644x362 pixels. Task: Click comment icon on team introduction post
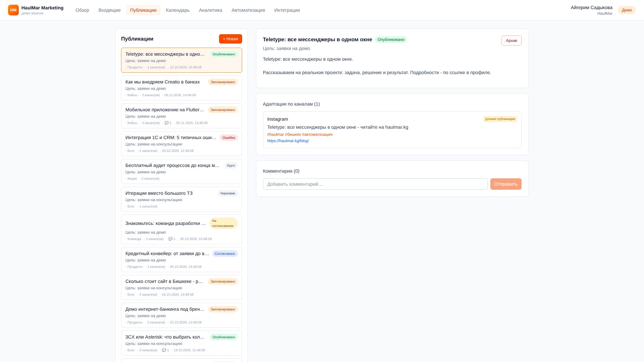pos(170,239)
